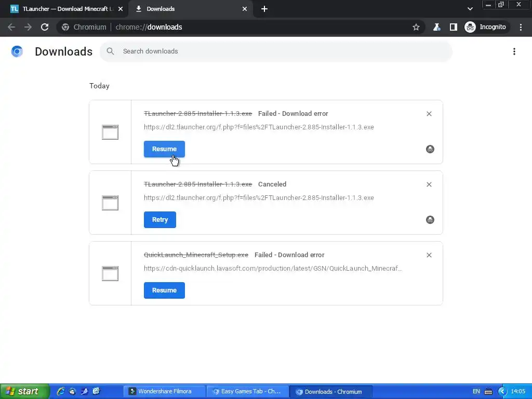Image resolution: width=532 pixels, height=399 pixels.
Task: Open a new browser tab
Action: click(264, 9)
